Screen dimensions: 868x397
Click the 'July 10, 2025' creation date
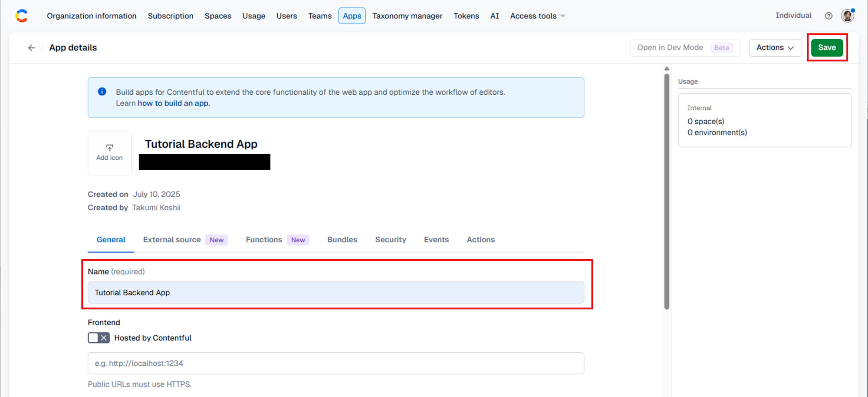coord(156,194)
